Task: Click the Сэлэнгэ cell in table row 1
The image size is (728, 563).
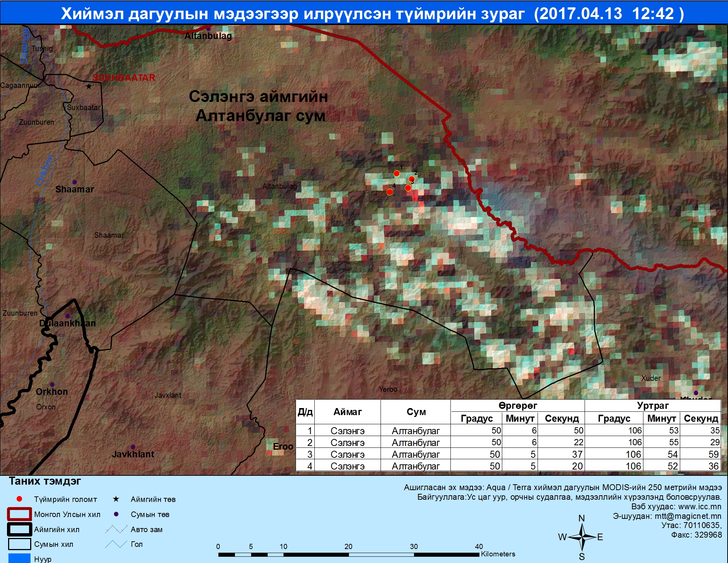Action: click(347, 431)
